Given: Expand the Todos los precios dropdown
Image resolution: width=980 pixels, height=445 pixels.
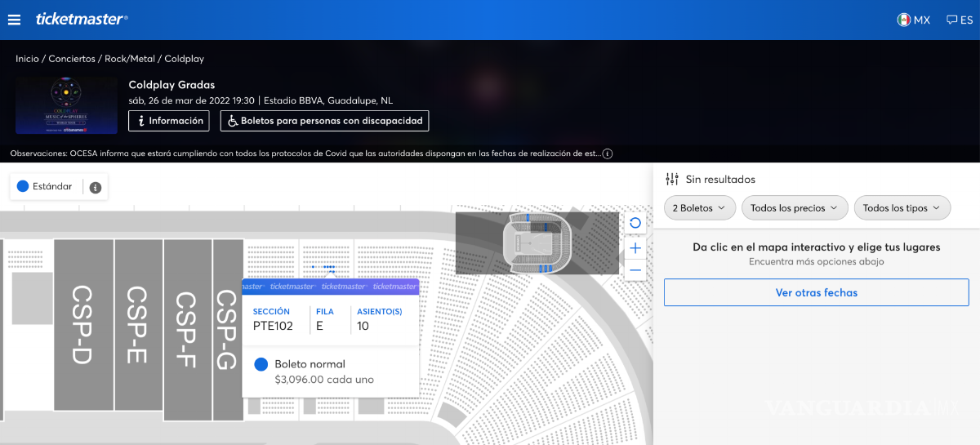Looking at the screenshot, I should 794,208.
